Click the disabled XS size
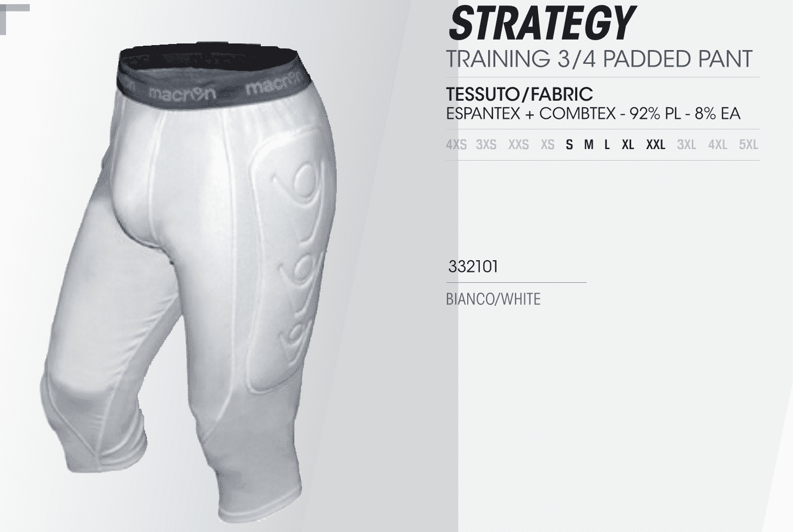Screen dimensions: 793x532 coord(548,145)
